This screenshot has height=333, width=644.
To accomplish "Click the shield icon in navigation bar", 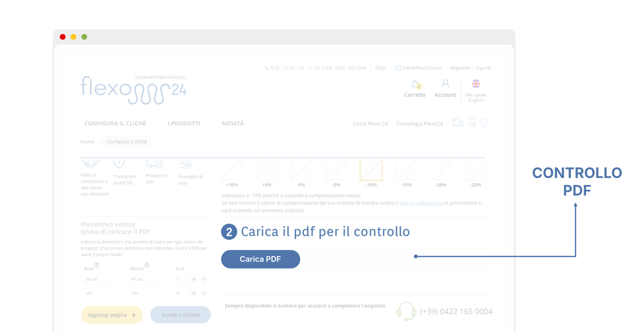I will pyautogui.click(x=483, y=123).
